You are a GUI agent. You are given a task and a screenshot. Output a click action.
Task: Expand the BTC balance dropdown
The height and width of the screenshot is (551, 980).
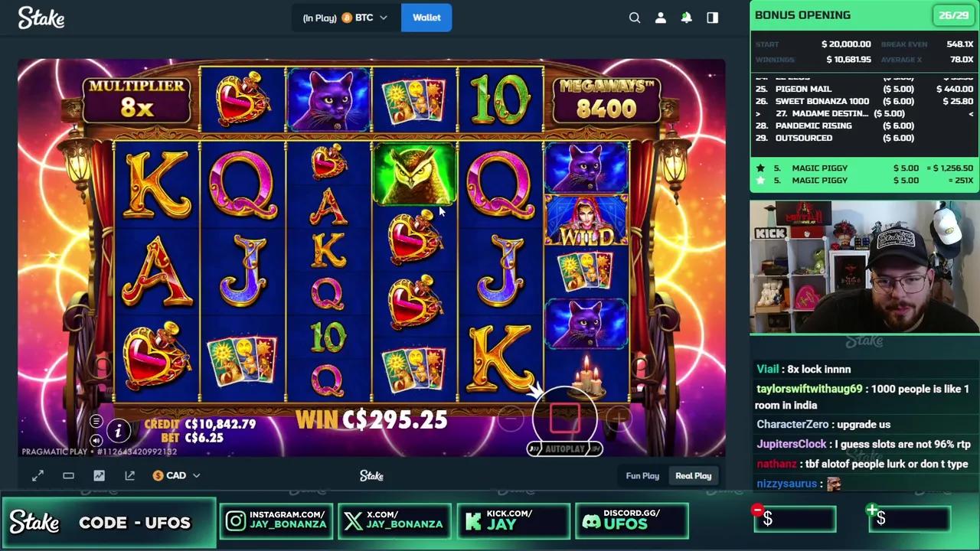(346, 18)
